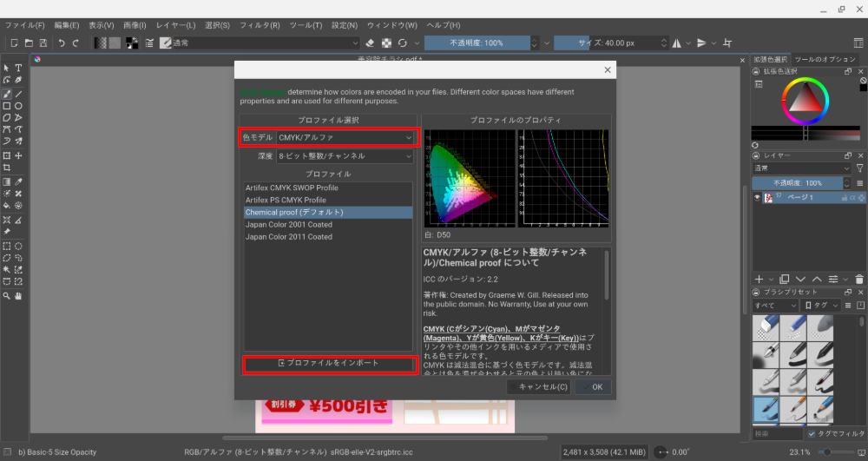Click the color wheel triangle selector
Screen dimensions: 868x461
[x=805, y=98]
